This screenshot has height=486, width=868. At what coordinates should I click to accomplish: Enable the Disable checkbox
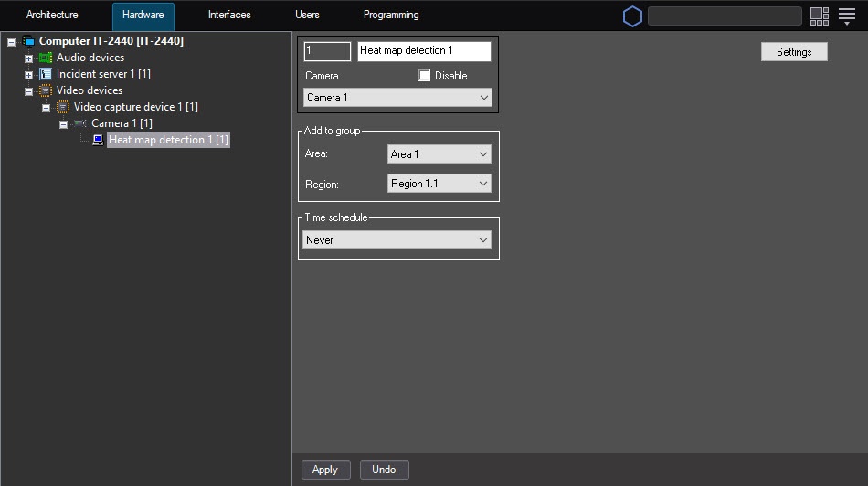click(425, 76)
